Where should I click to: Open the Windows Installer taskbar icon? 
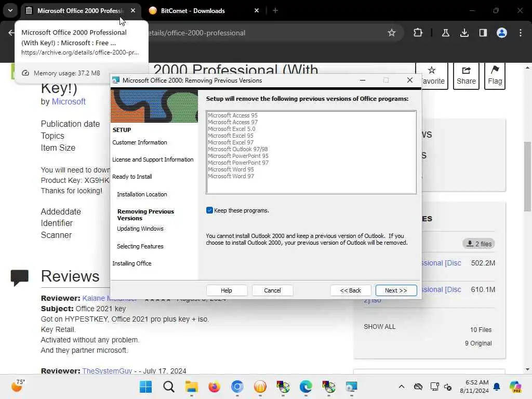pos(352,387)
